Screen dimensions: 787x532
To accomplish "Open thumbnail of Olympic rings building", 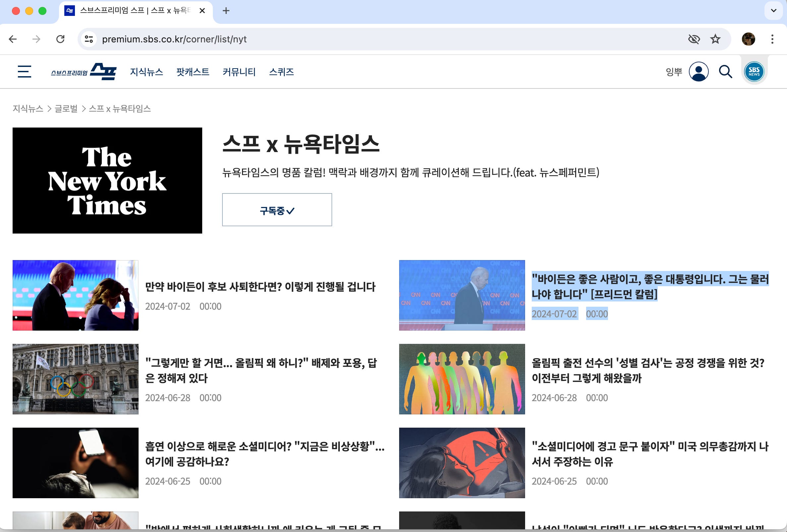I will point(76,379).
